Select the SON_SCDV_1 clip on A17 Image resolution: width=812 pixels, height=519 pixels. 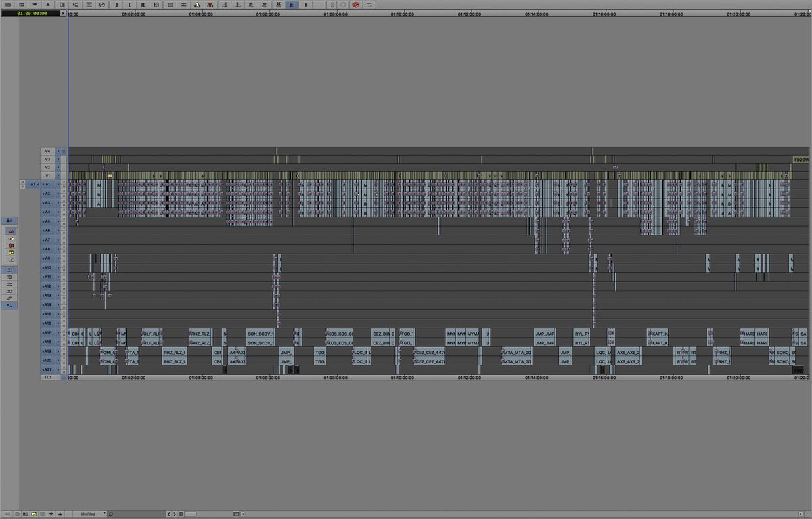coord(261,334)
